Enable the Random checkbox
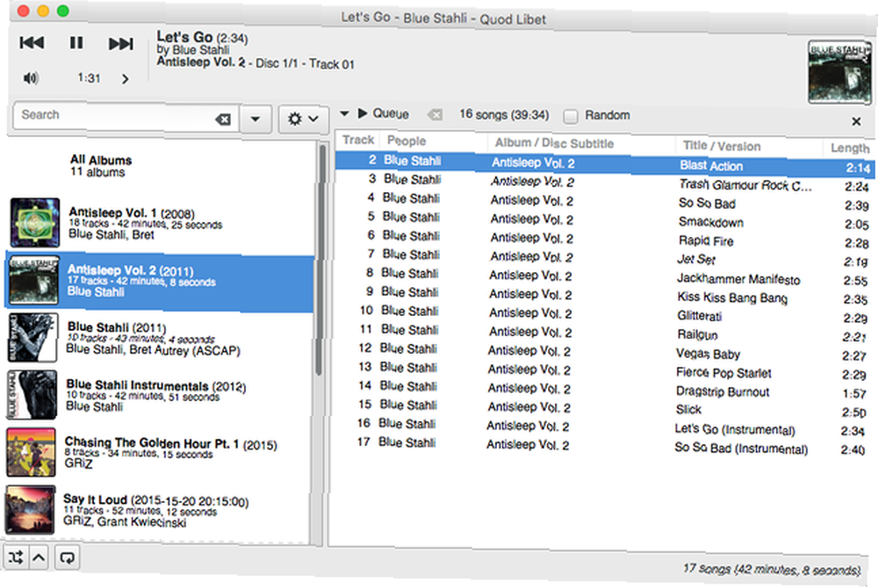Screen dimensions: 878x588 pyautogui.click(x=571, y=117)
